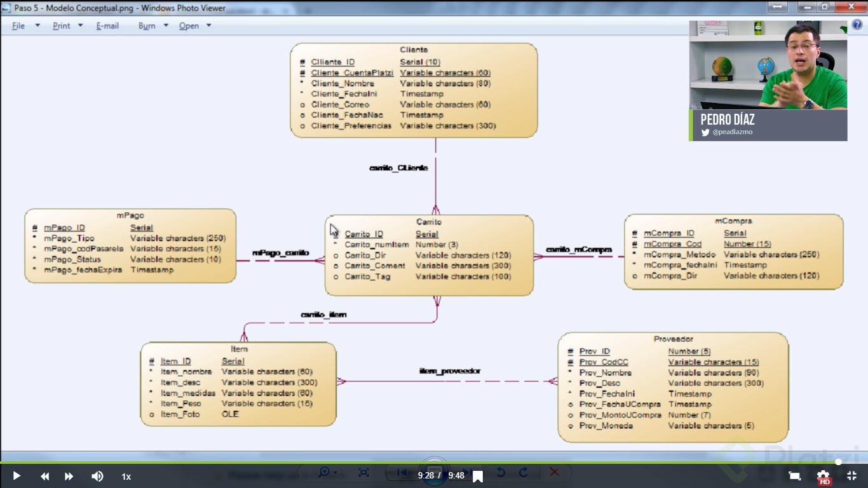Open Photo Viewer help icon
The width and height of the screenshot is (868, 488).
(857, 25)
